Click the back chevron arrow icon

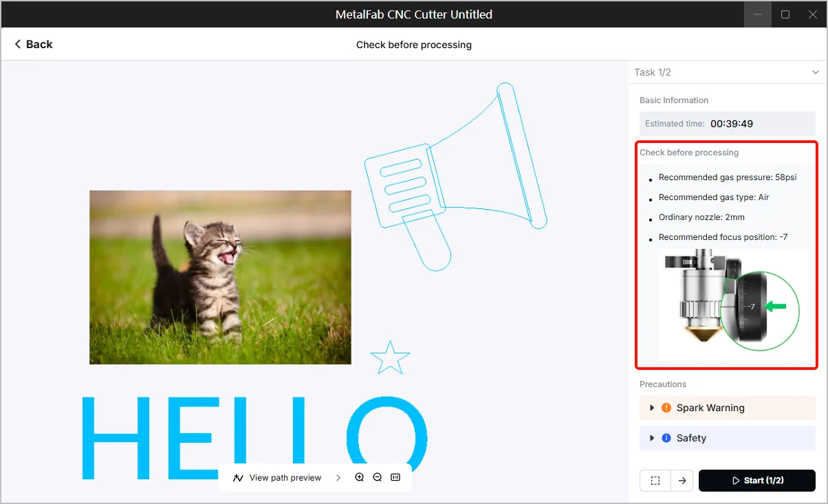tap(18, 44)
